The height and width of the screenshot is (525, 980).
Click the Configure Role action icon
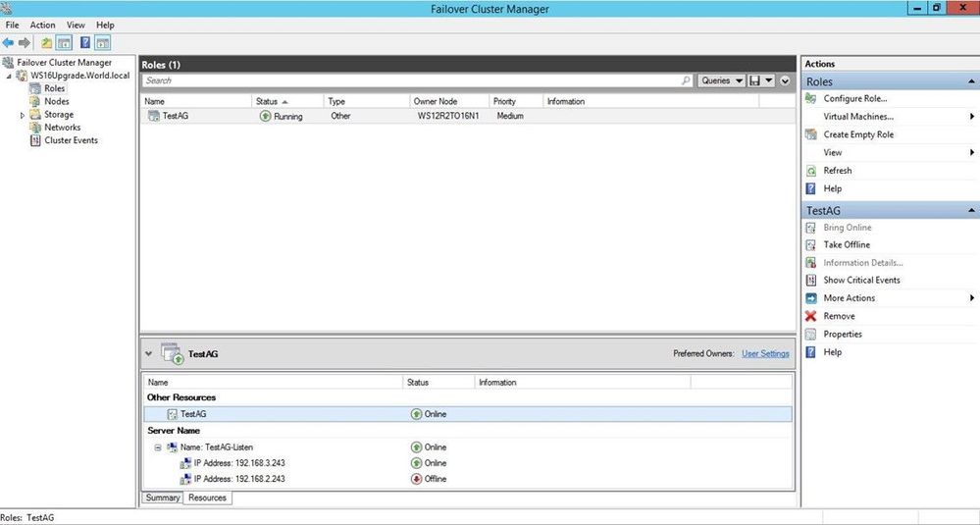810,99
